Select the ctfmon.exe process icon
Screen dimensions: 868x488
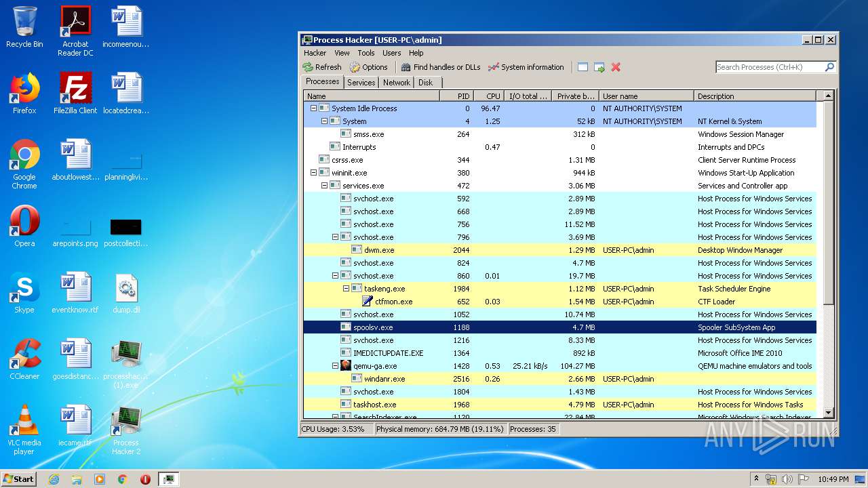(368, 302)
